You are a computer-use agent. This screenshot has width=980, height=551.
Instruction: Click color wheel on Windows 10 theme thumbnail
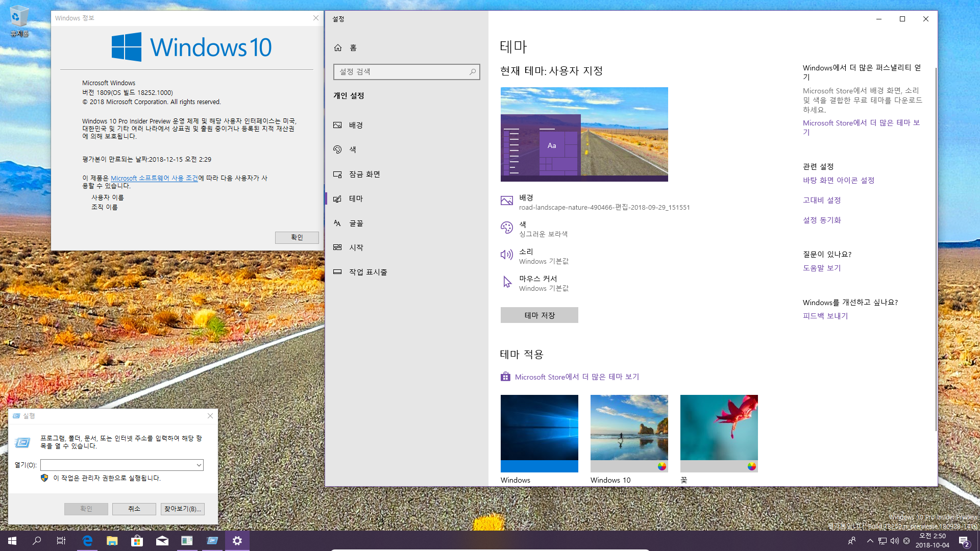(x=662, y=466)
